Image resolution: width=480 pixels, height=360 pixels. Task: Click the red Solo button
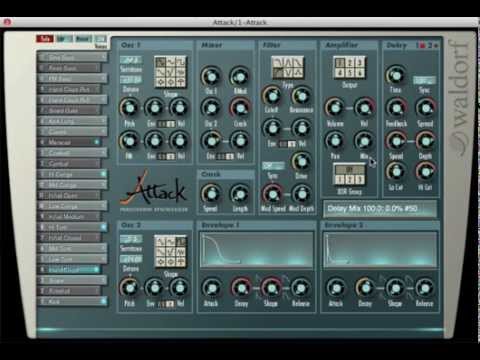coord(45,39)
